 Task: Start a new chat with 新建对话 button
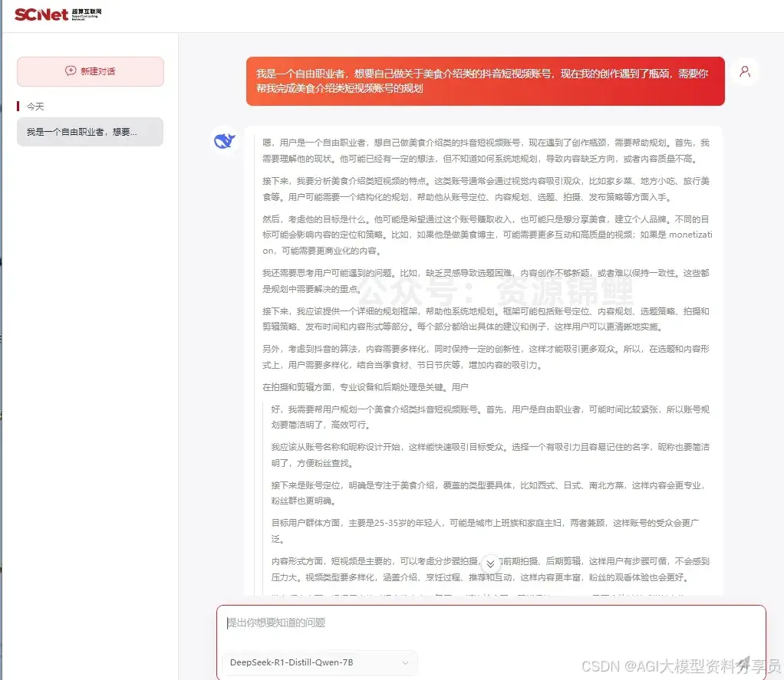pos(91,71)
